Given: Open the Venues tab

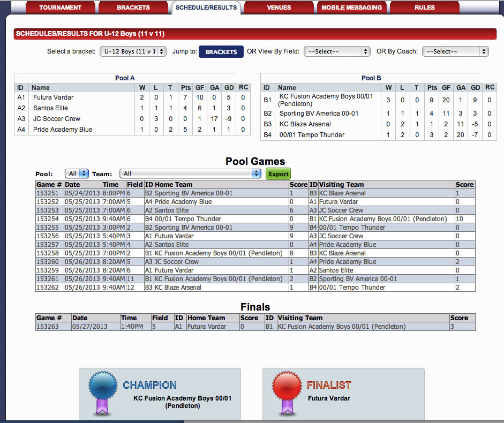Looking at the screenshot, I should (279, 7).
